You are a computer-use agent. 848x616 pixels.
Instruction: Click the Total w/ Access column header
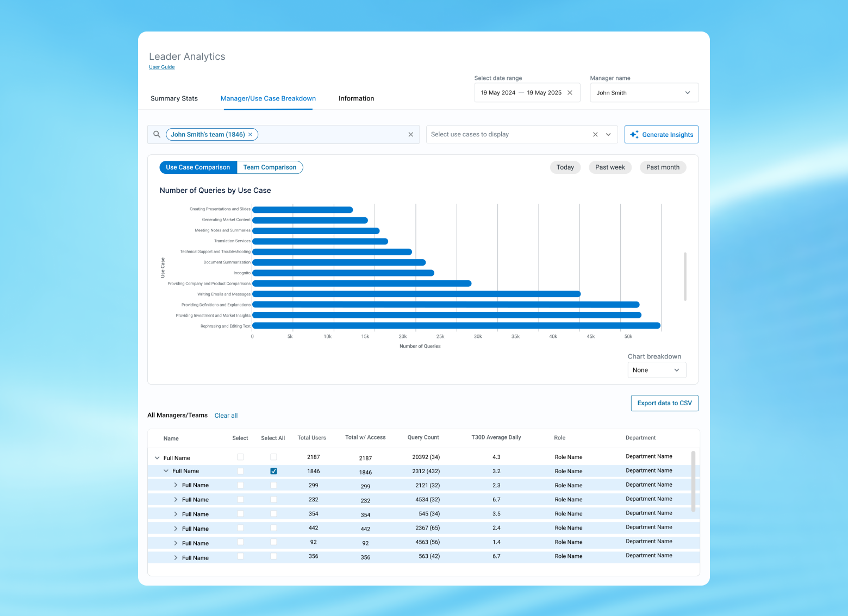pos(365,437)
